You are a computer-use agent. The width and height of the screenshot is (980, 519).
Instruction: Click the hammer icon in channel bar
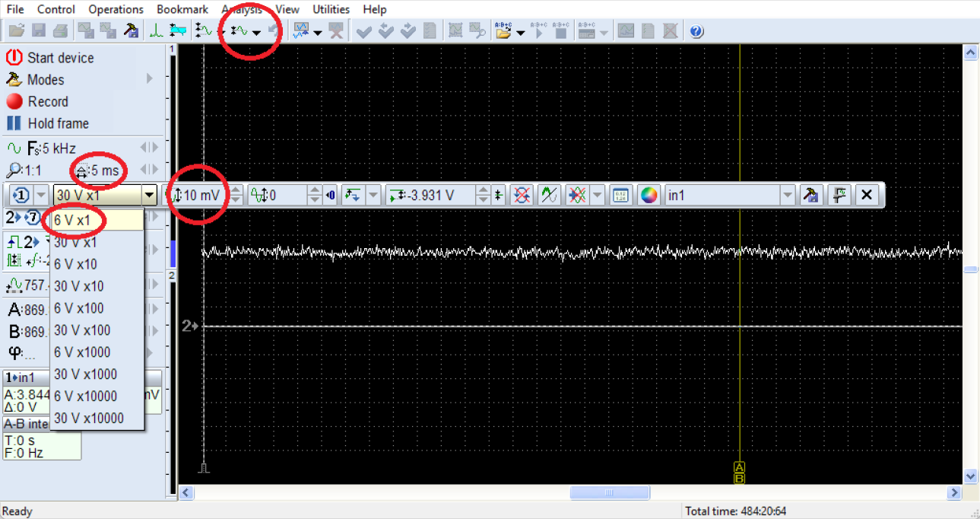(811, 196)
